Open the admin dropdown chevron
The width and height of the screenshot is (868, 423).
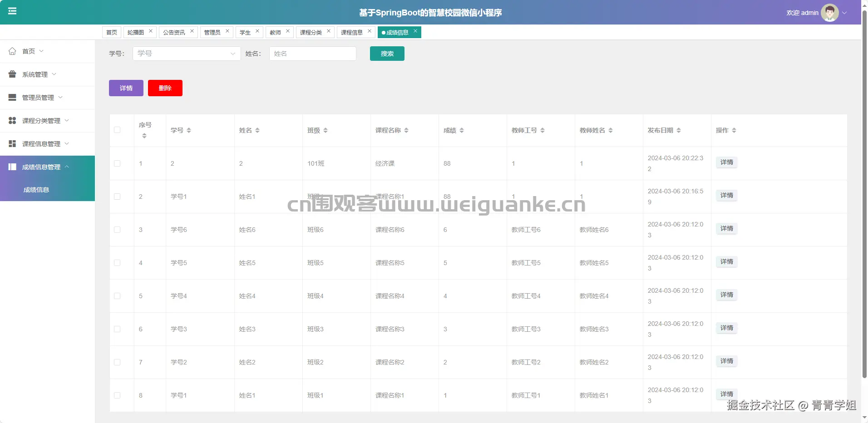[845, 13]
